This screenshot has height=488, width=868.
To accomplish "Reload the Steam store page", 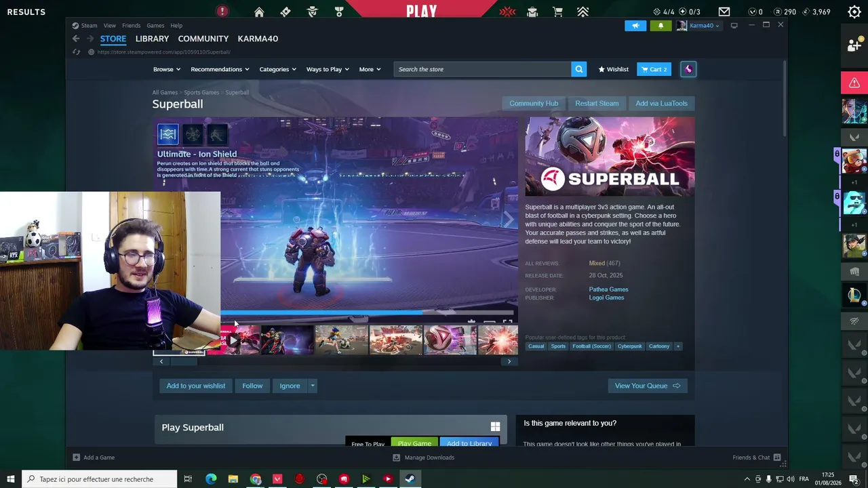I will [76, 52].
